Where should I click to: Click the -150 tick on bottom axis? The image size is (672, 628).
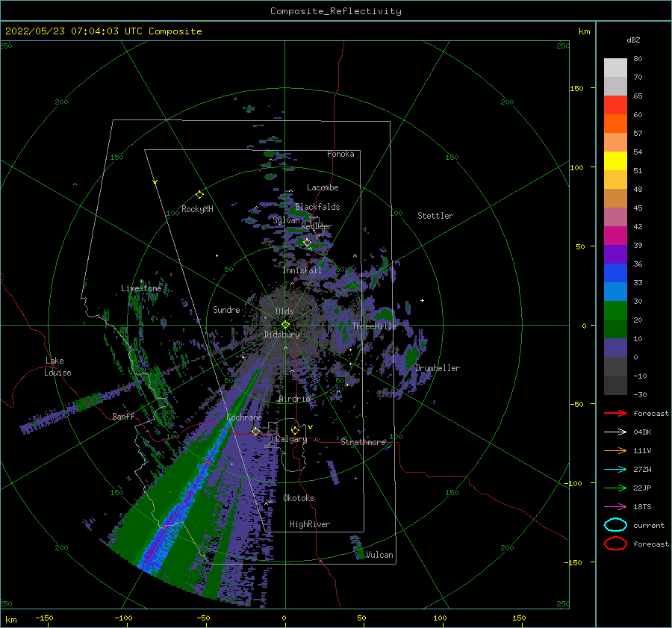pos(44,618)
